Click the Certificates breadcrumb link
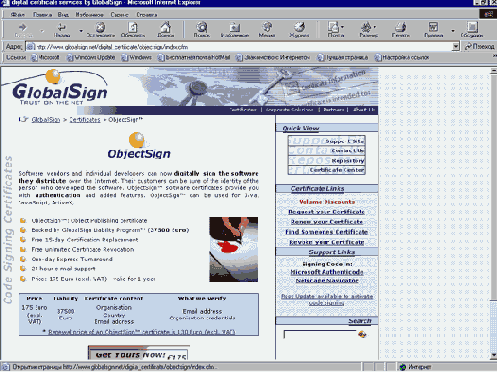This screenshot has height=372, width=497. 85,120
